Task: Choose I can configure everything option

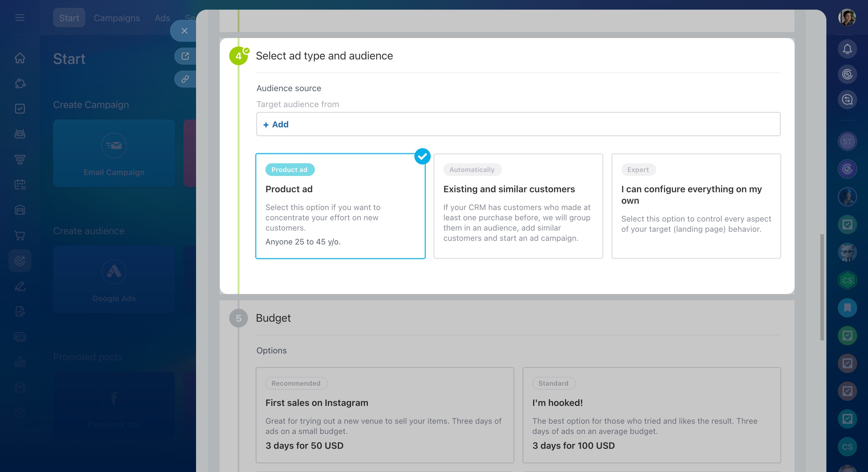Action: [696, 206]
